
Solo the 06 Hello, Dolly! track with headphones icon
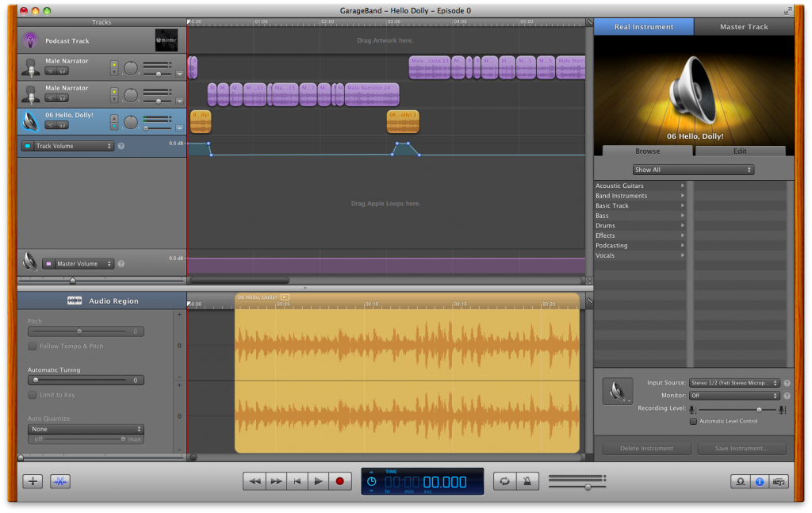point(62,124)
